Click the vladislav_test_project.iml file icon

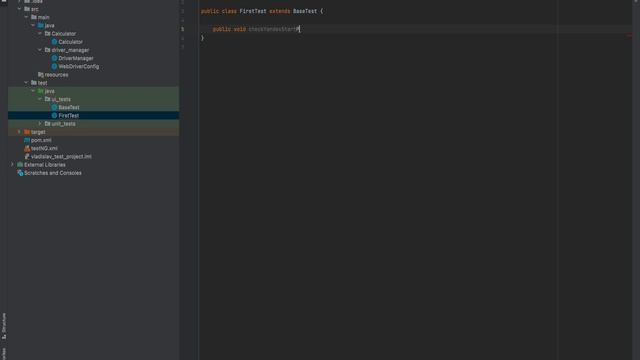tap(27, 156)
